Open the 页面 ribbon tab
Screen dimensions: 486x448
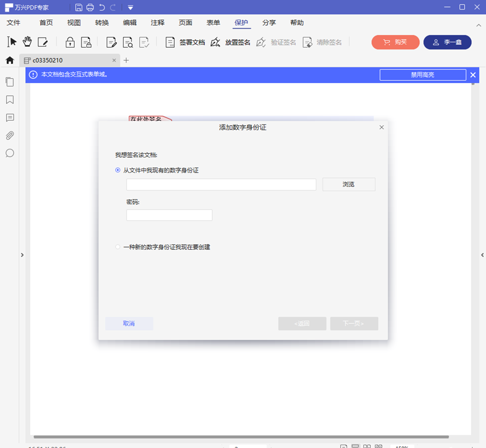click(x=185, y=22)
